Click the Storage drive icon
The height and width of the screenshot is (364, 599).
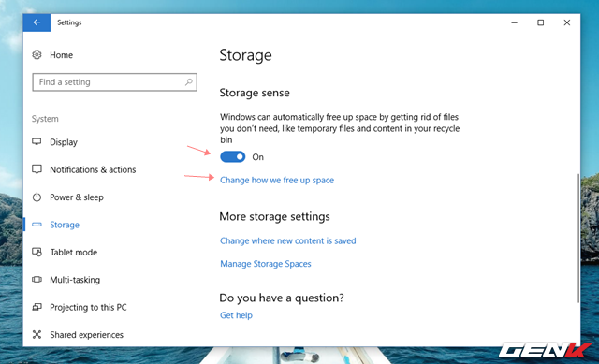37,225
